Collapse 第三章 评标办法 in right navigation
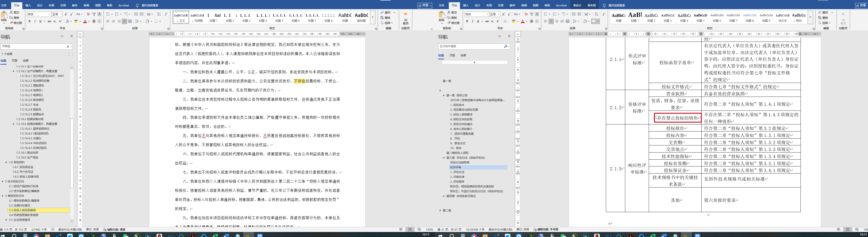The image size is (868, 237). 444,158
